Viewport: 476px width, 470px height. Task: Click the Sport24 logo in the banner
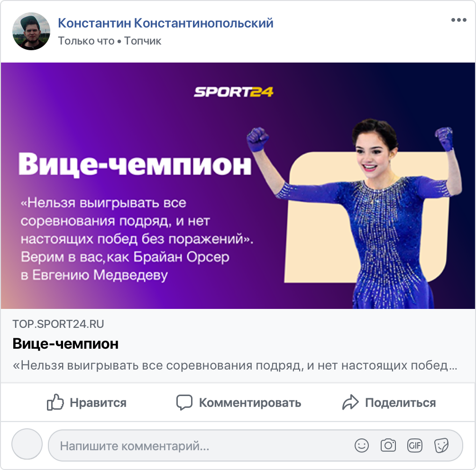point(233,92)
